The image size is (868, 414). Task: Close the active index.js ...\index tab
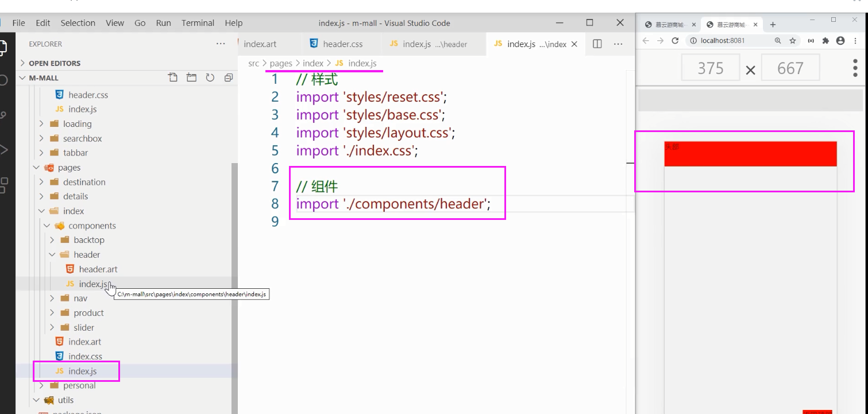click(574, 44)
